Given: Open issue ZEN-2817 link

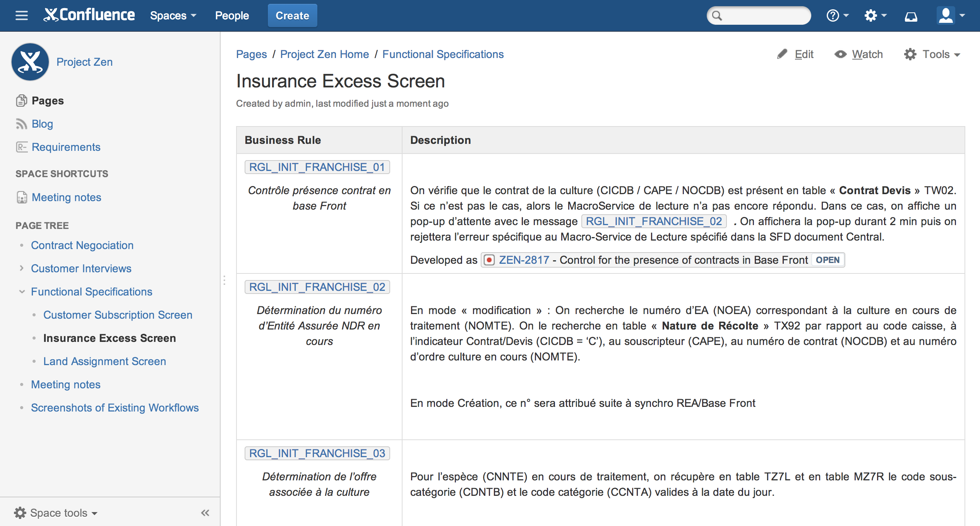Looking at the screenshot, I should 523,260.
